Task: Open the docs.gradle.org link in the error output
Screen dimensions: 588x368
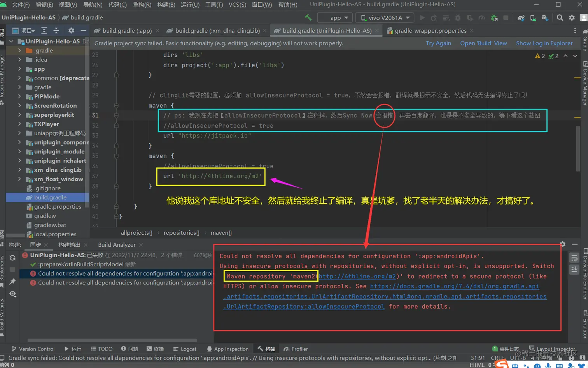Action: tap(455, 286)
